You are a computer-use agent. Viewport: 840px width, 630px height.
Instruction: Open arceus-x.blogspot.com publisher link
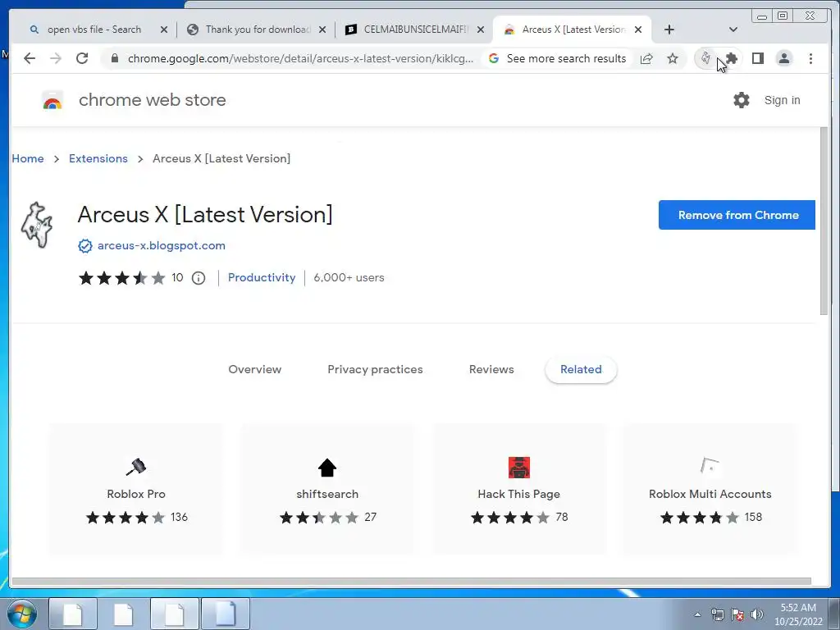162,246
